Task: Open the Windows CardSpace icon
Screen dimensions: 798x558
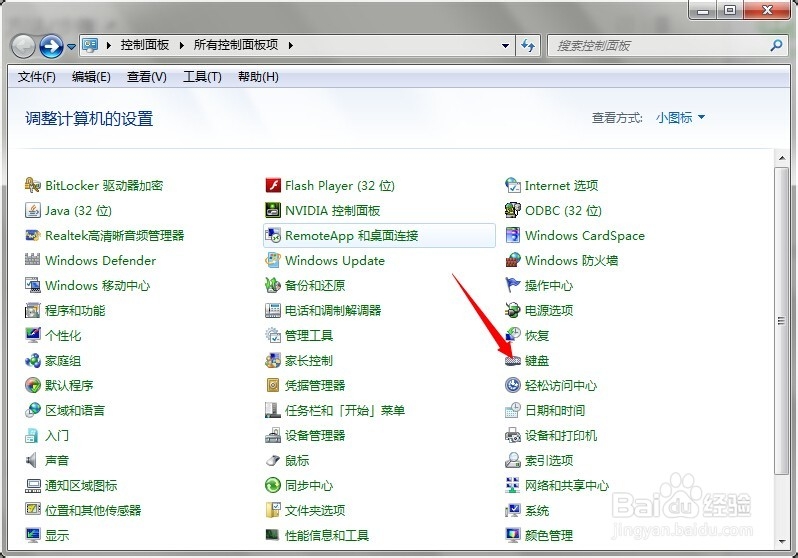Action: (512, 235)
